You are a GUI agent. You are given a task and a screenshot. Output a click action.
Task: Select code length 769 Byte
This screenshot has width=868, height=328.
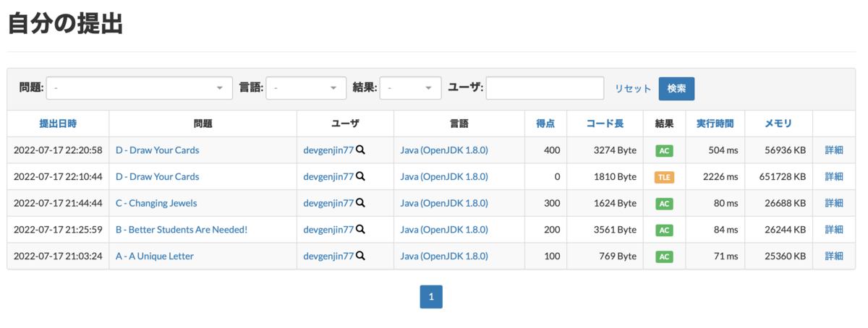click(x=616, y=256)
